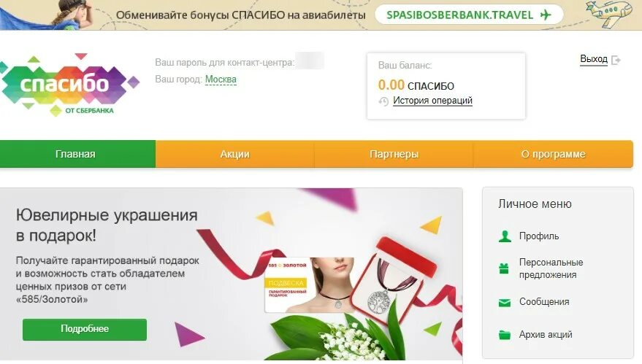
Task: Click the Spasibo Sberbank logo
Action: tap(69, 84)
